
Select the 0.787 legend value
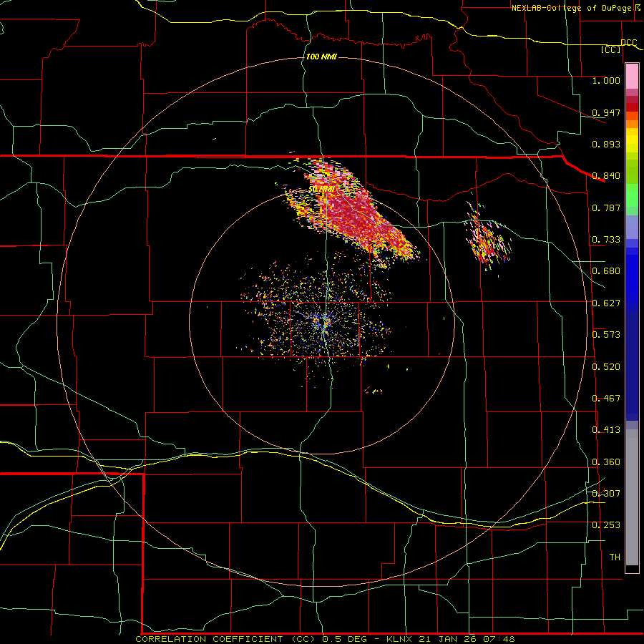(606, 208)
